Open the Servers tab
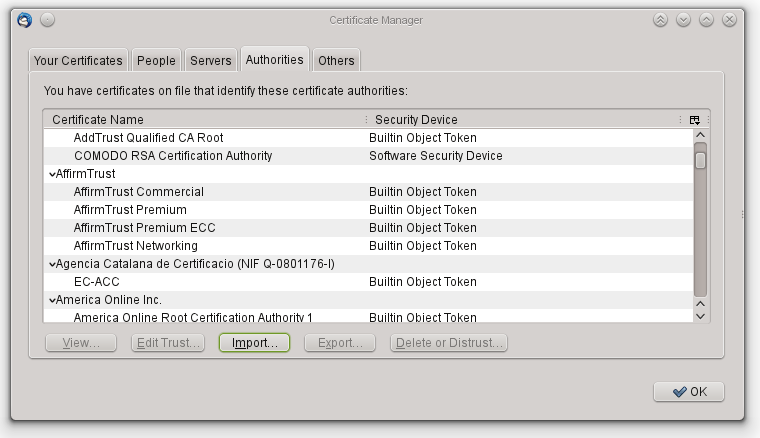The height and width of the screenshot is (438, 760). point(210,60)
